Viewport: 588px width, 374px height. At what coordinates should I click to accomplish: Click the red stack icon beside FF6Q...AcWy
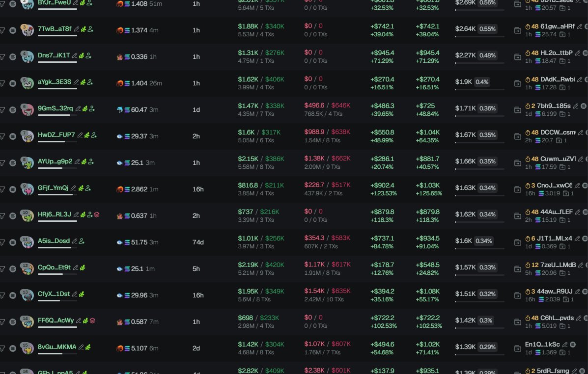[x=92, y=321]
